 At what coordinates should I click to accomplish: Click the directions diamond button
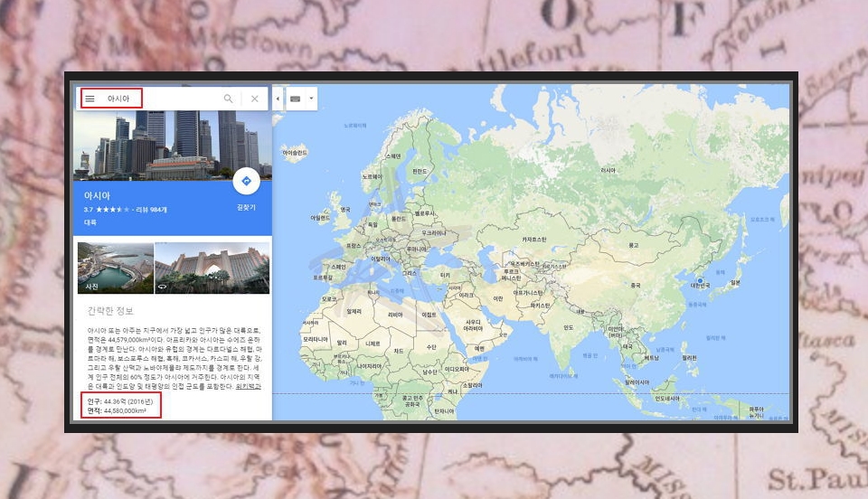(246, 181)
